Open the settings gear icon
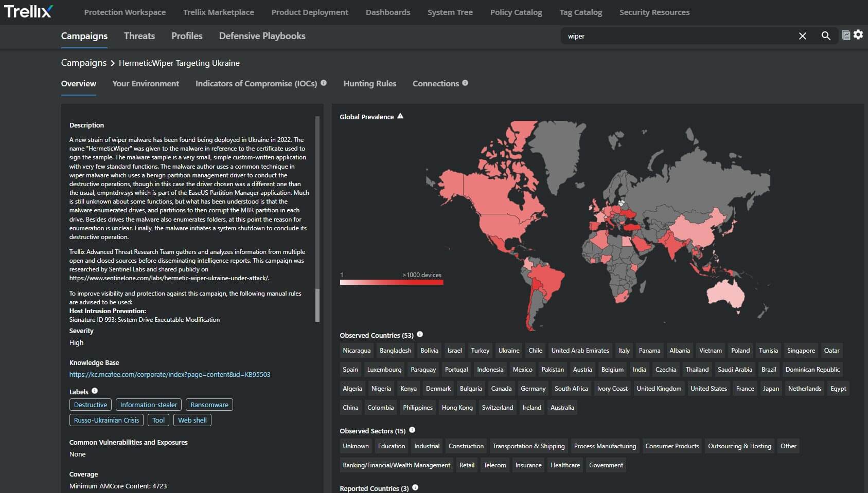 (x=858, y=34)
